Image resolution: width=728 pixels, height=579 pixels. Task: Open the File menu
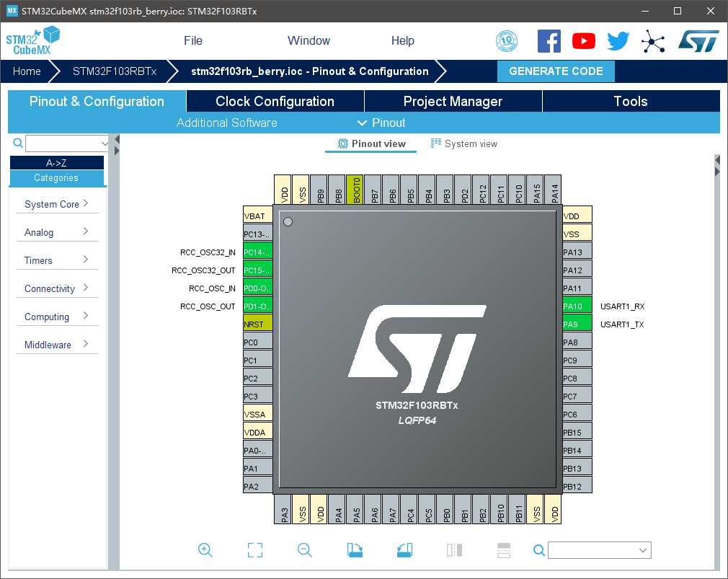pyautogui.click(x=192, y=41)
